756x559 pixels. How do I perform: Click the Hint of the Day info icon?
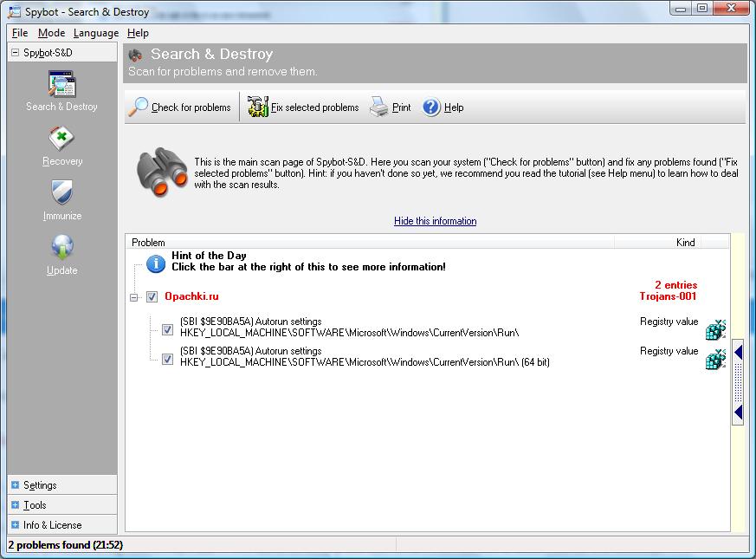tap(156, 263)
